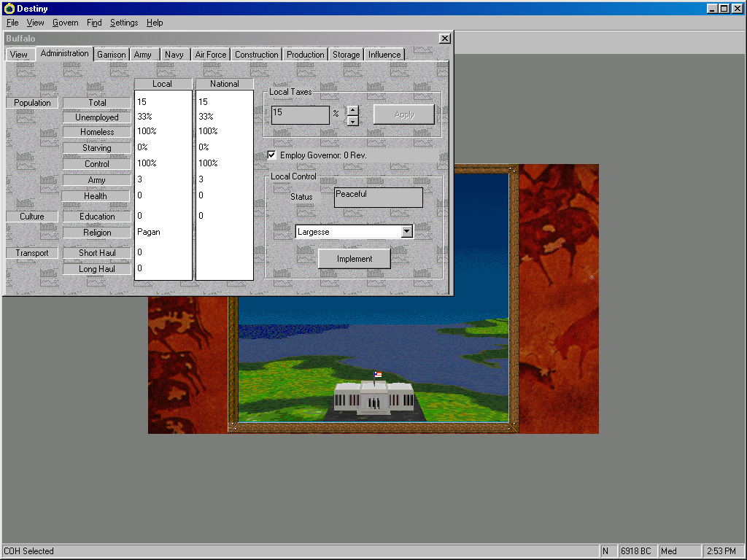Click the White House building on the map
Image resolution: width=747 pixels, height=560 pixels.
pos(374,399)
